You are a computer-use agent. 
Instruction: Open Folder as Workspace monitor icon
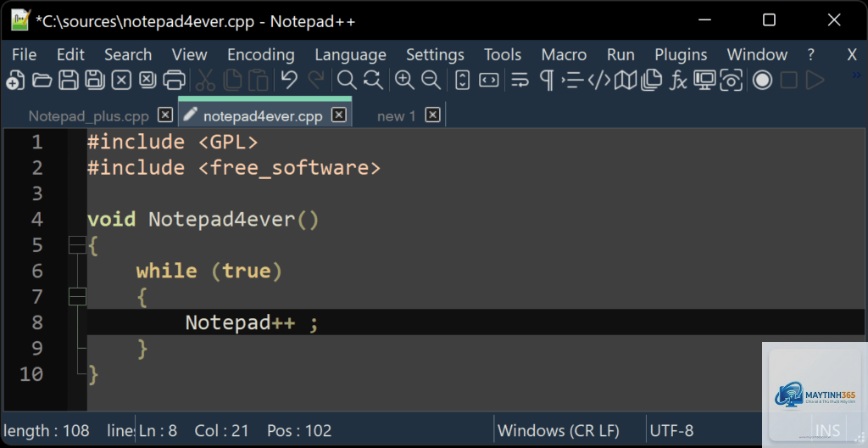704,81
